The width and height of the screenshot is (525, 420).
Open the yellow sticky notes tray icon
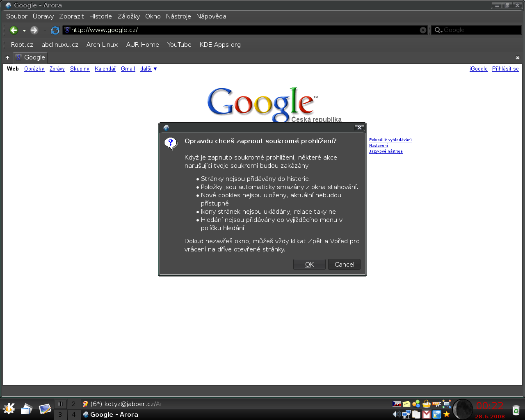pyautogui.click(x=406, y=404)
